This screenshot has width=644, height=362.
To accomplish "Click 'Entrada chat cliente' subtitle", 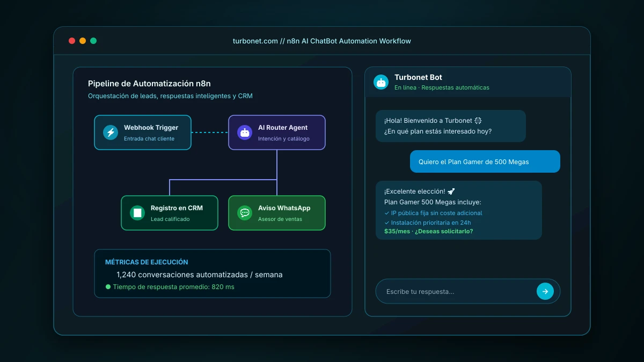I will 149,138.
